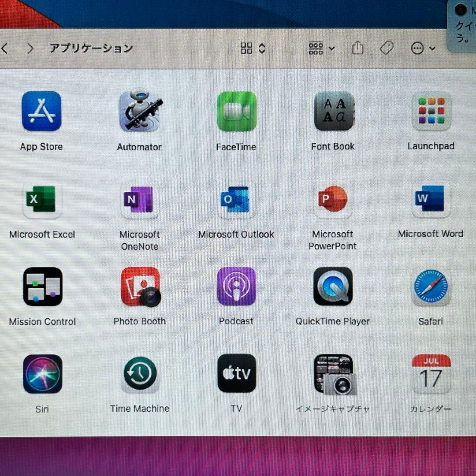Click the Share toolbar button

357,48
